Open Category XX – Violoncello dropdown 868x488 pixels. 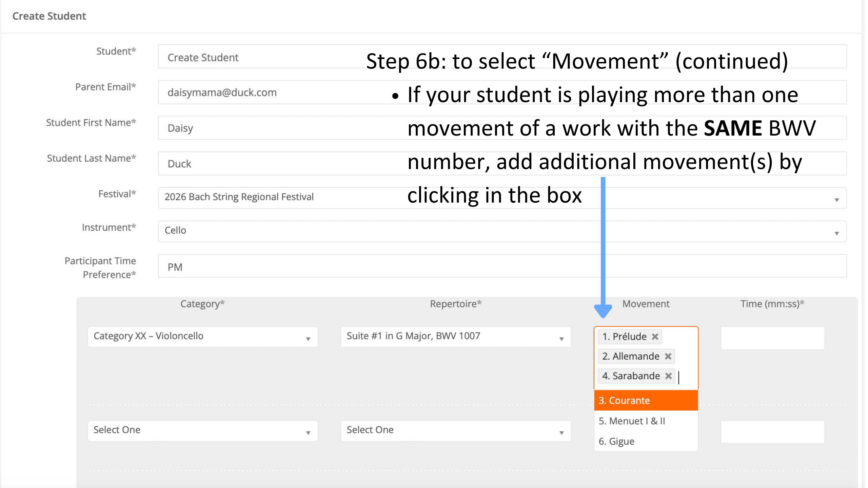[x=202, y=337]
